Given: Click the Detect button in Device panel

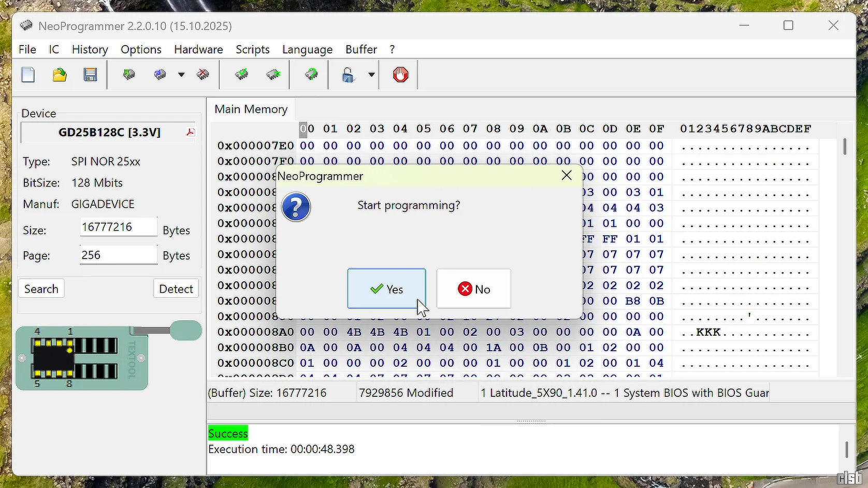Looking at the screenshot, I should [176, 289].
